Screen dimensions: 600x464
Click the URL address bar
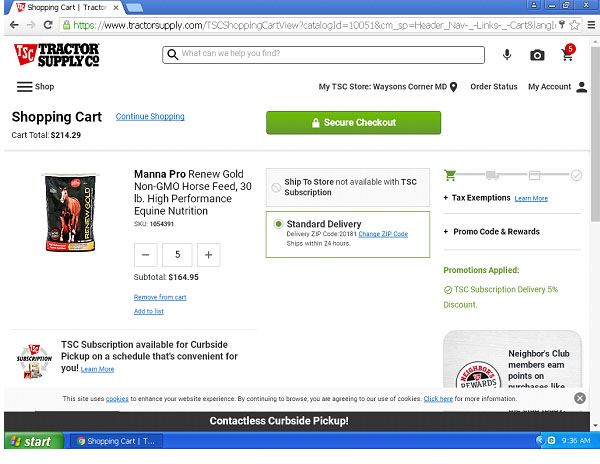[314, 25]
